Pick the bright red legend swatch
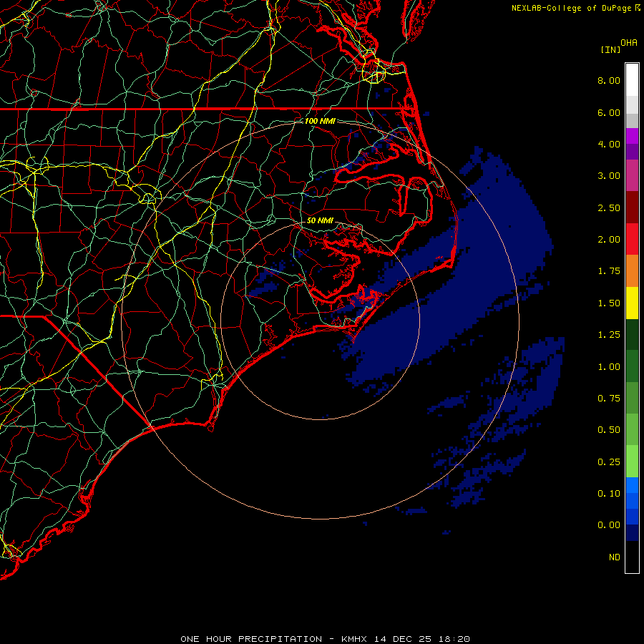The height and width of the screenshot is (644, 644). point(632,239)
